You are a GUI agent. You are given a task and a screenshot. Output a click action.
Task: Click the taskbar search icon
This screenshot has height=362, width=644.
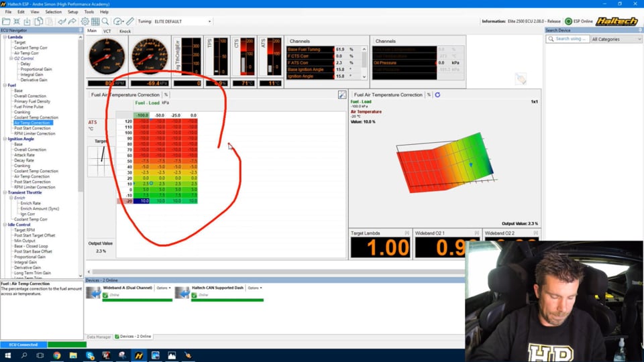click(24, 355)
